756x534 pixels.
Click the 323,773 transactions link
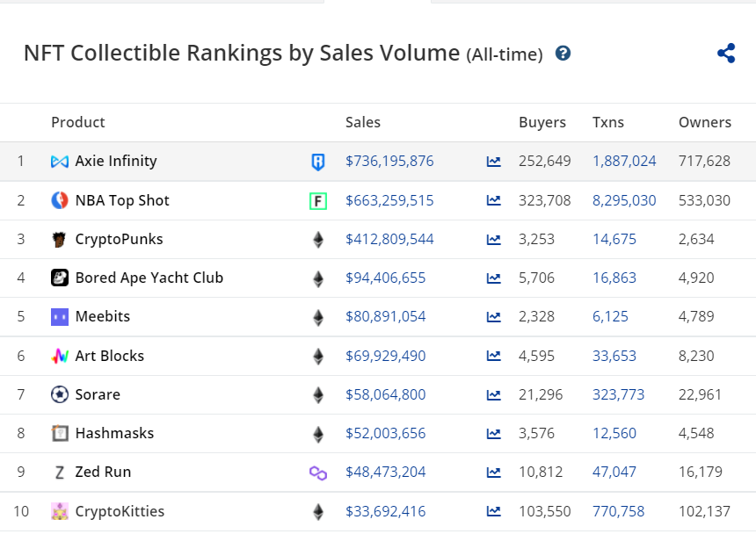[618, 395]
